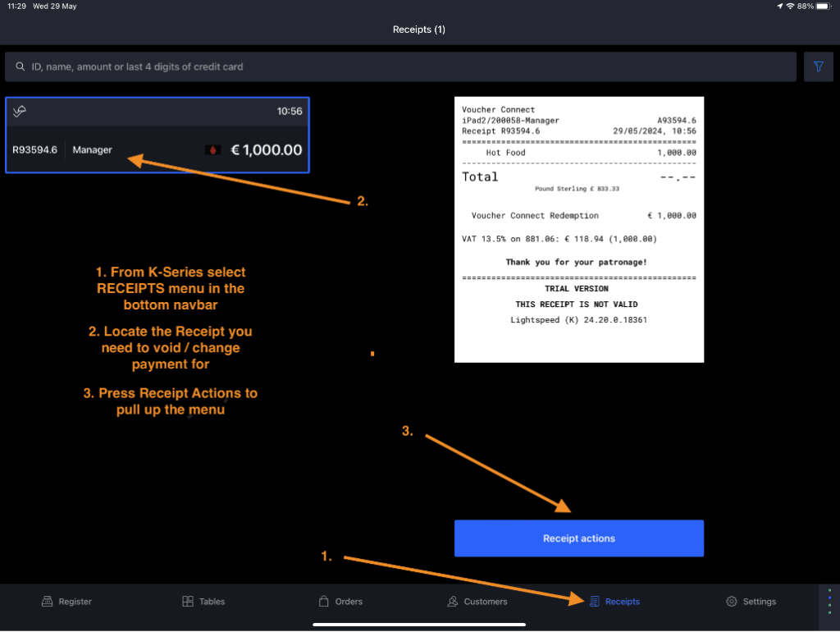Click the €1,000.00 amount on receipt card

267,150
